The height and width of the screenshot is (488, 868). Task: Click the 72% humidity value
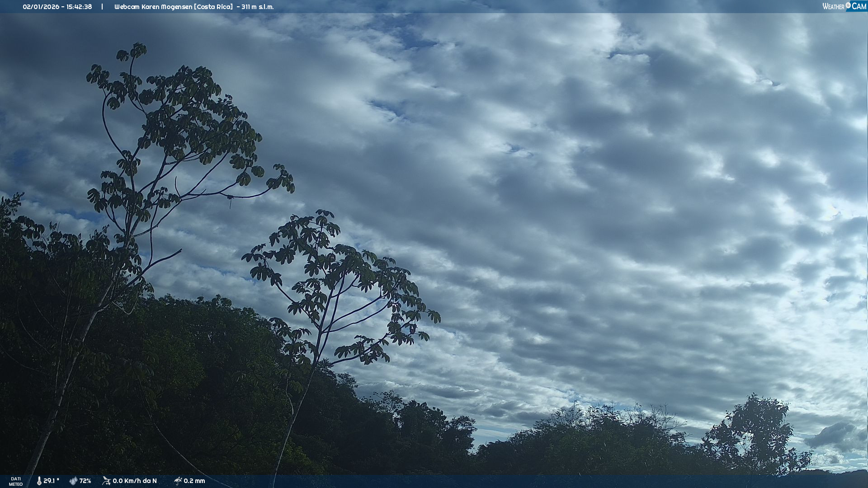click(85, 481)
